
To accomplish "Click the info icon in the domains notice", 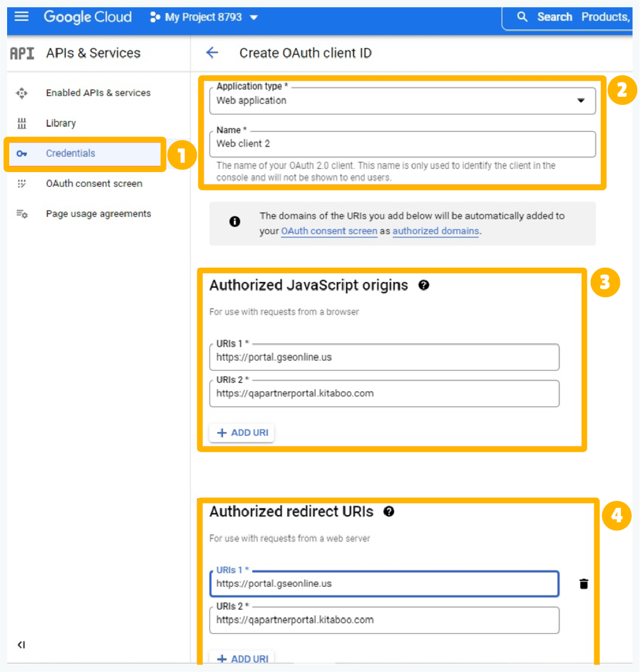I will (235, 222).
